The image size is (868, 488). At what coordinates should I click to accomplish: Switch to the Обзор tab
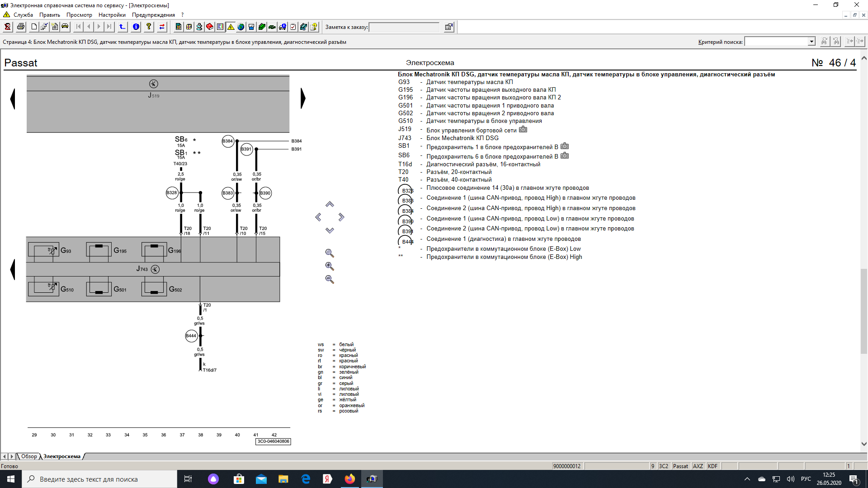(29, 456)
